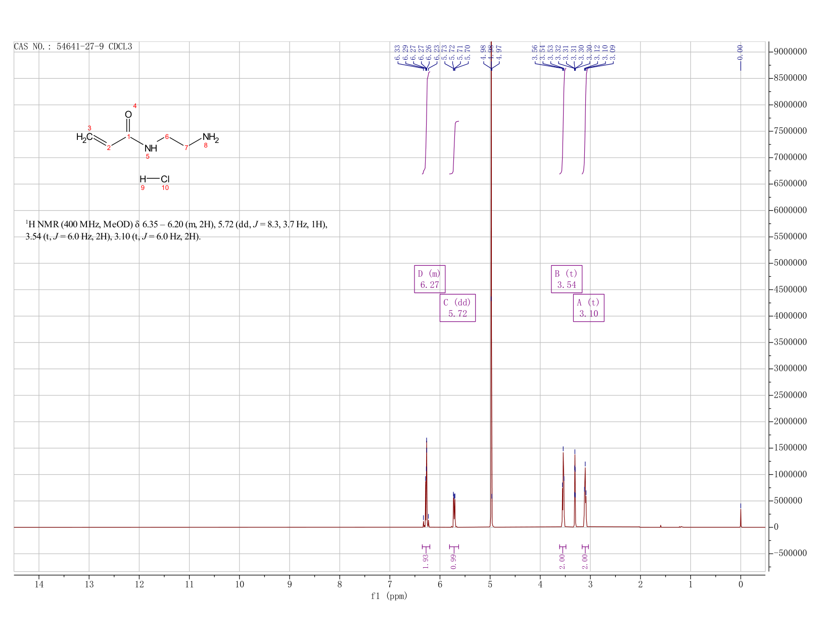Click the integral value 2.00 under the 3.54 peak
834x644 pixels.
tap(563, 562)
